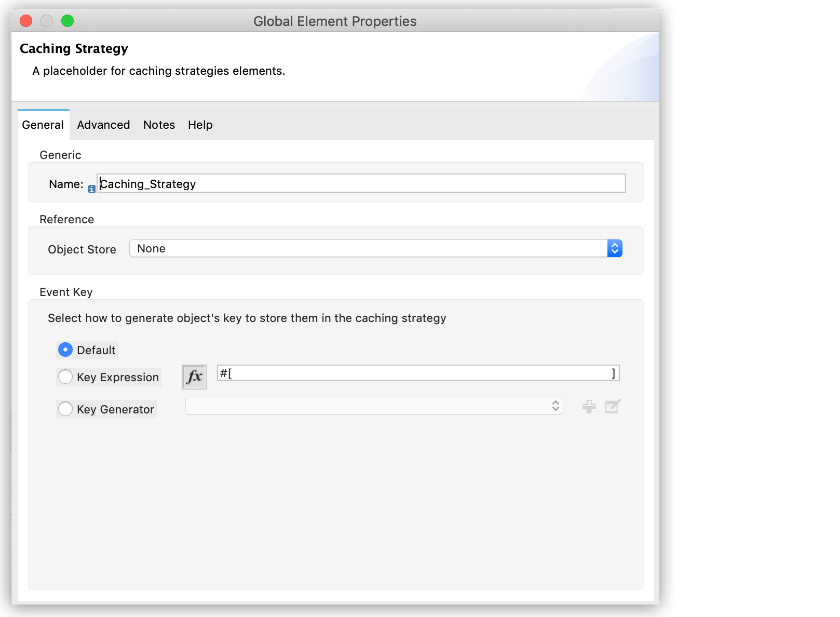Switch to the Advanced tab
840x617 pixels.
point(103,125)
